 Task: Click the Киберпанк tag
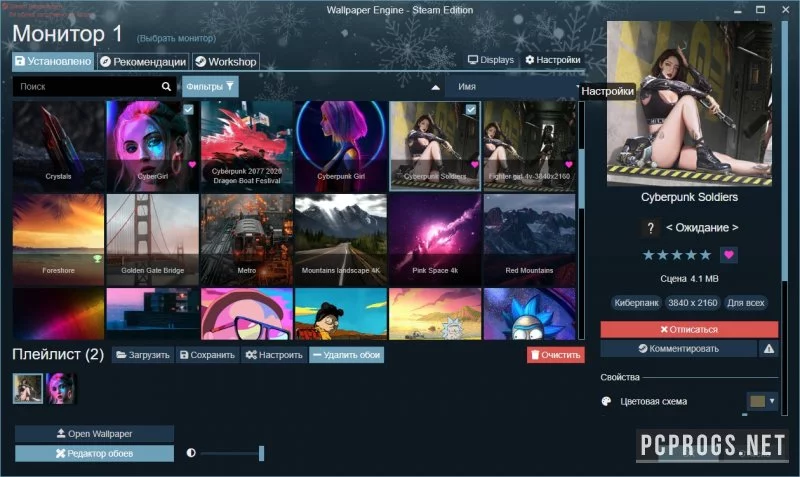[x=636, y=303]
